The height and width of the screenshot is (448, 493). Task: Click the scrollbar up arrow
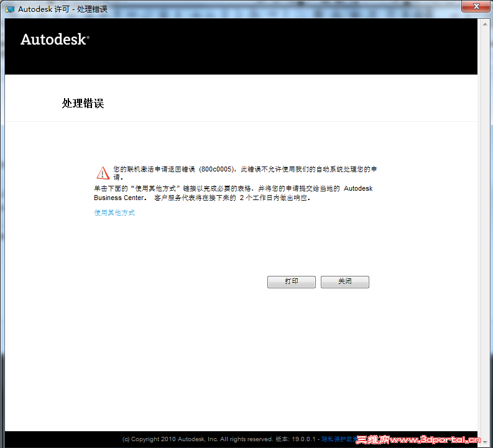[485, 24]
